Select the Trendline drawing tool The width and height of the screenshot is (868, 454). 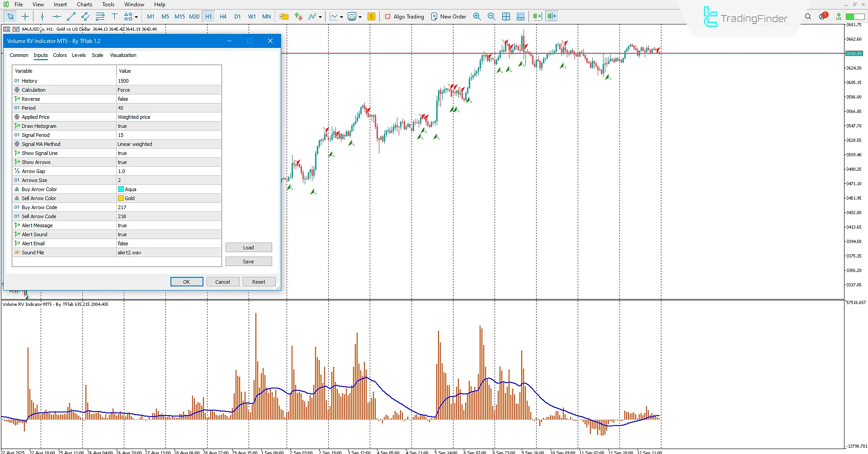pos(71,16)
